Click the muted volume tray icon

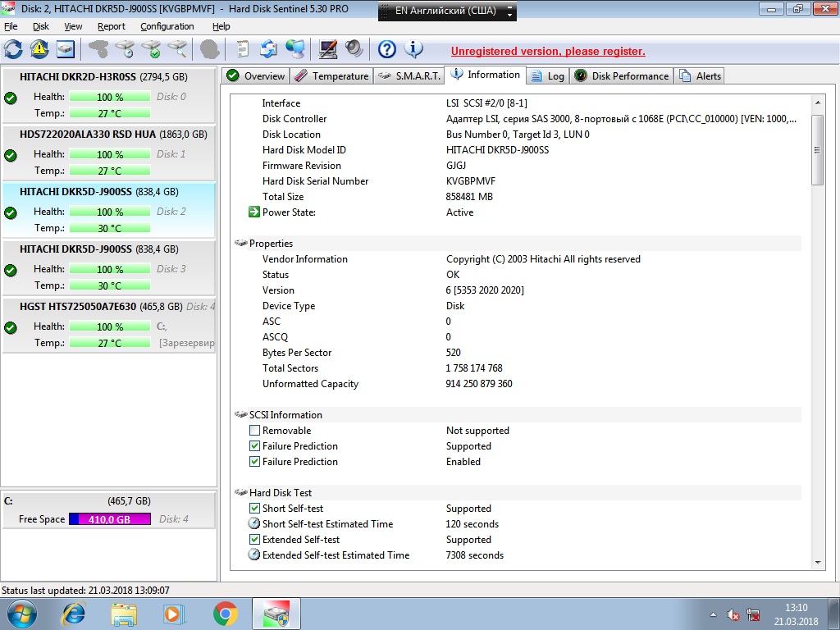[733, 614]
